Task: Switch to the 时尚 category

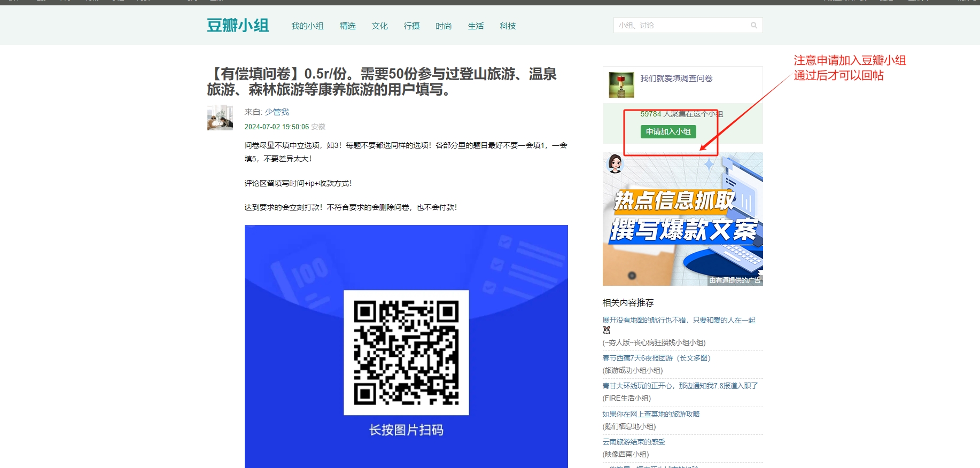Action: point(444,26)
